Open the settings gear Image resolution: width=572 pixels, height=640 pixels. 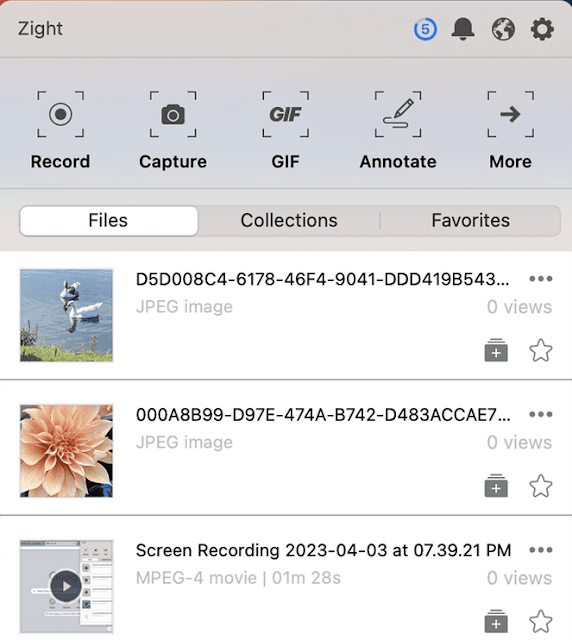pyautogui.click(x=542, y=29)
